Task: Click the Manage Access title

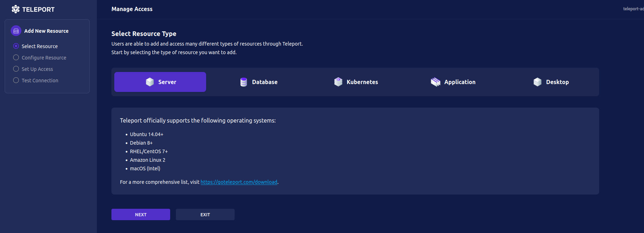Action: point(132,9)
